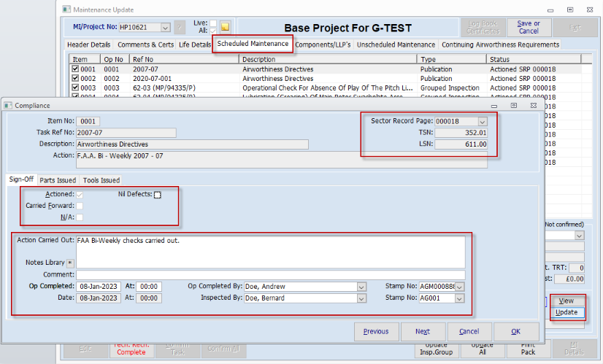Viewport: 603px width, 364px height.
Task: Open the Notes Library asterisk button
Action: coord(70,261)
